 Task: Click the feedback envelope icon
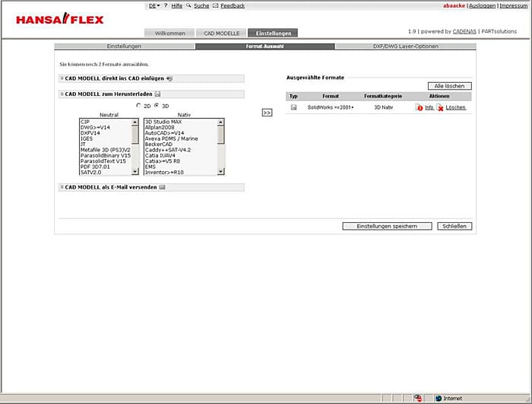[215, 5]
